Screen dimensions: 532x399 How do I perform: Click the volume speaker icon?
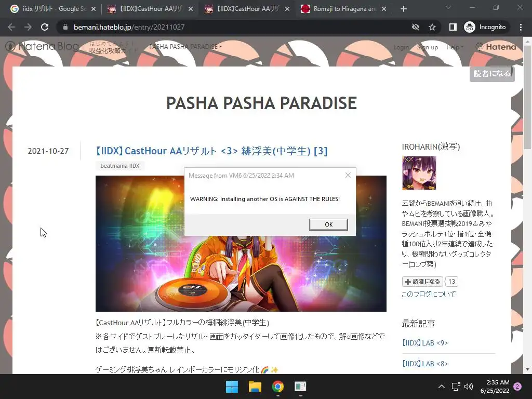tap(469, 387)
